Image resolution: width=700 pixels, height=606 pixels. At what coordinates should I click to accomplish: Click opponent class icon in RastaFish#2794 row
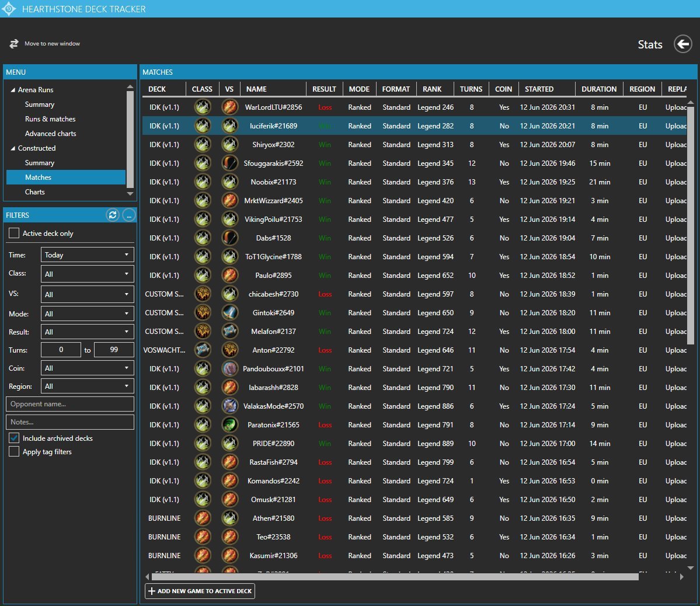[230, 462]
